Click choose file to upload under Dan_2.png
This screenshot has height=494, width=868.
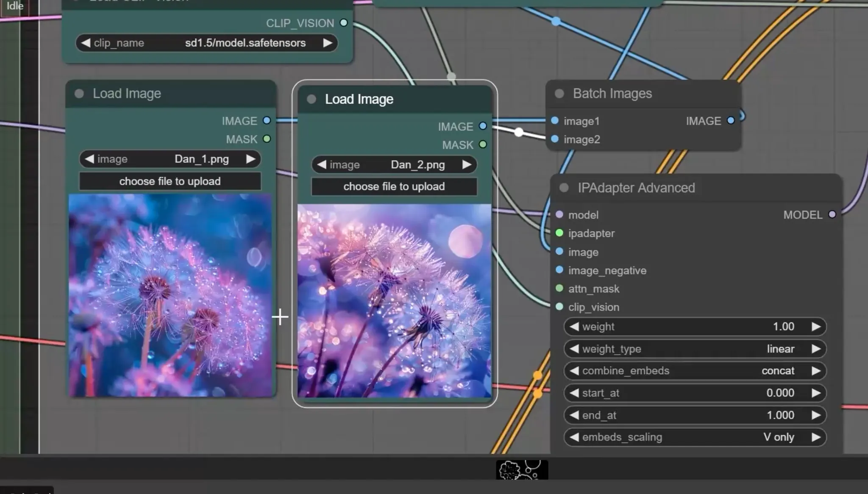tap(394, 186)
